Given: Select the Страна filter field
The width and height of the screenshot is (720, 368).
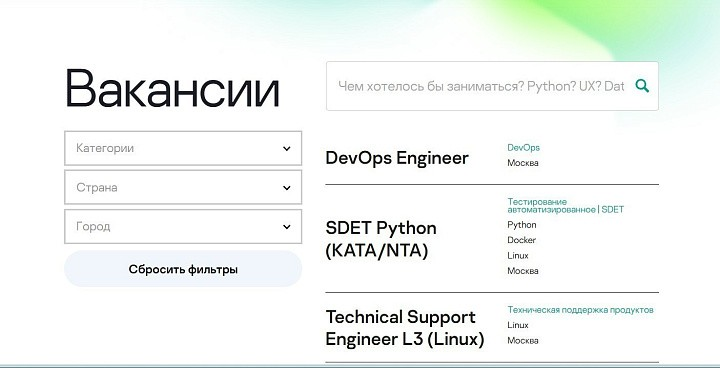Looking at the screenshot, I should click(183, 187).
